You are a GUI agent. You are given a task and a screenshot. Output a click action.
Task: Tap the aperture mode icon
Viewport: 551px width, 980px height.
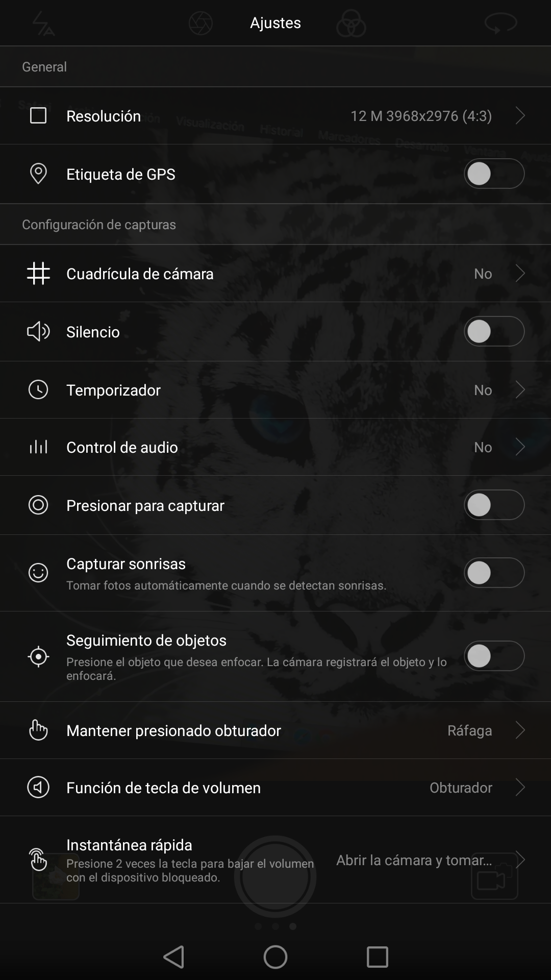pos(201,23)
